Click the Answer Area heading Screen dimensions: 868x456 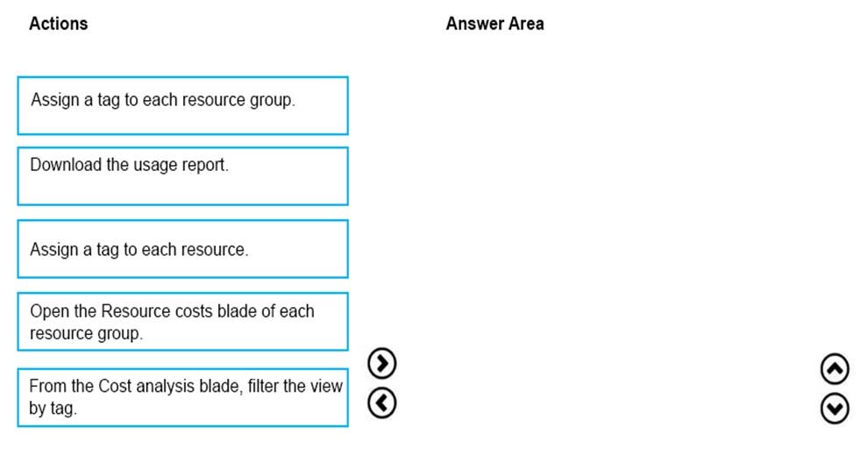coord(494,24)
